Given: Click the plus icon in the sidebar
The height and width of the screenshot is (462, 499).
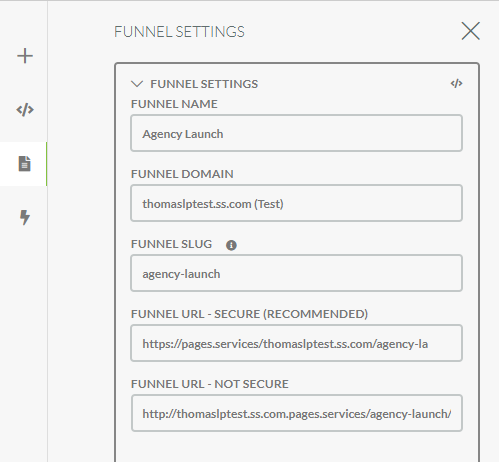Looking at the screenshot, I should point(25,56).
